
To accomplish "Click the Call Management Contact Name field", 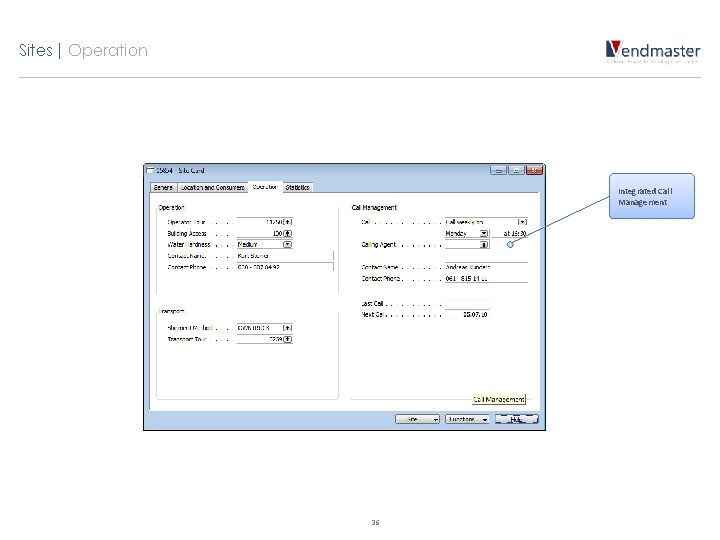I will click(x=486, y=267).
